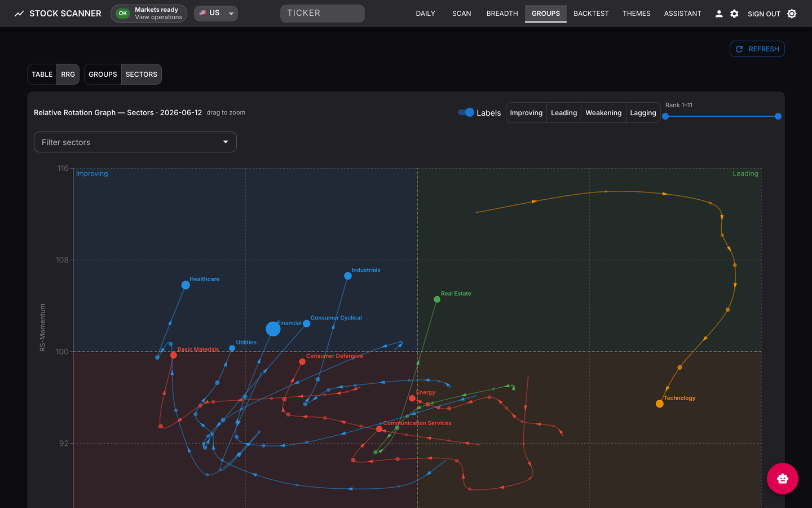The height and width of the screenshot is (508, 812).
Task: Open the BACKTEST tab
Action: pos(591,14)
